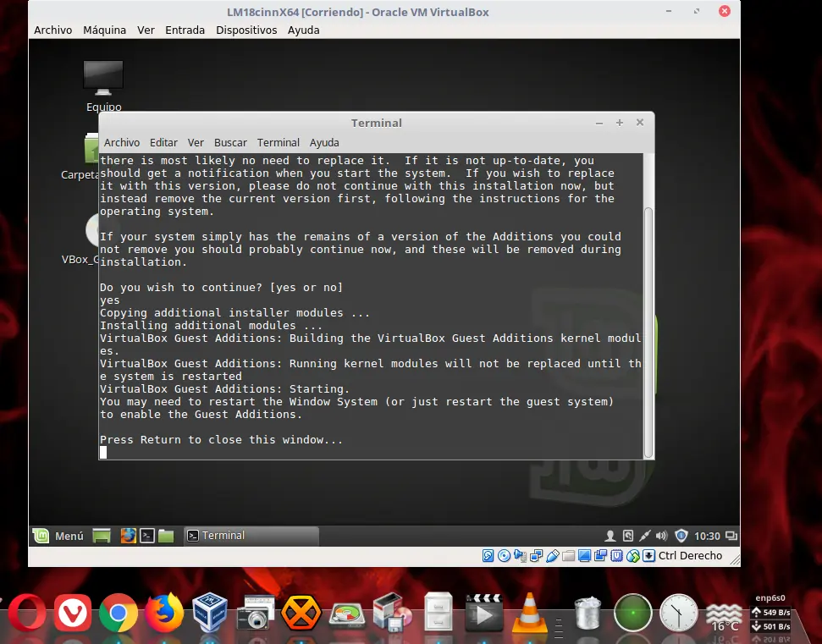Click the network activity status icon
This screenshot has height=644, width=822.
pos(534,555)
